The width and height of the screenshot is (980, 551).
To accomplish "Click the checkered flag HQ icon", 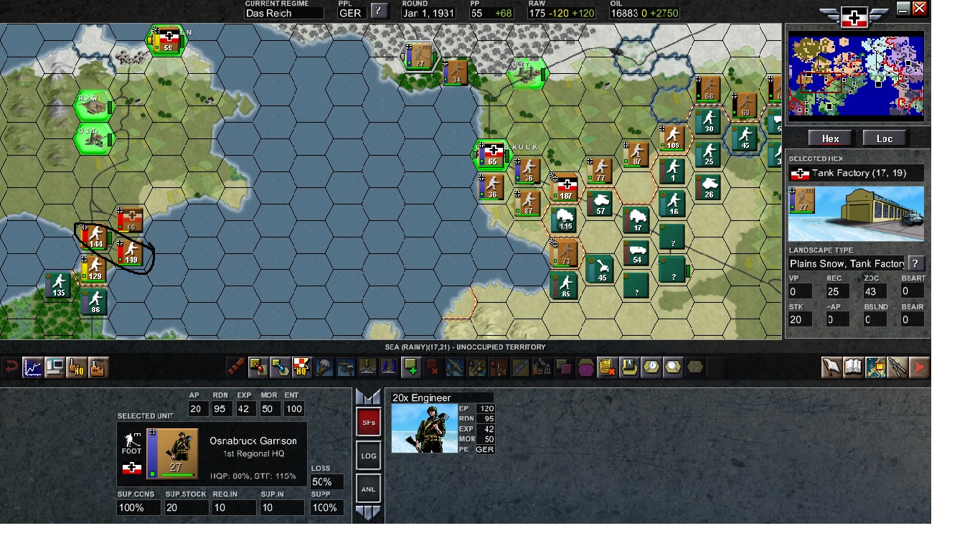I will pos(302,368).
